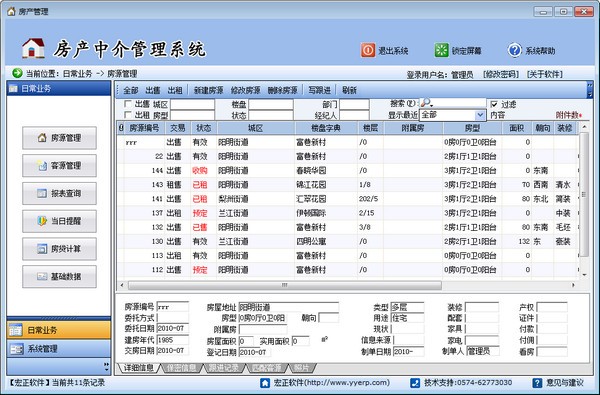The width and height of the screenshot is (600, 395).
Task: Click 出售 in the toolbar
Action: 153,90
